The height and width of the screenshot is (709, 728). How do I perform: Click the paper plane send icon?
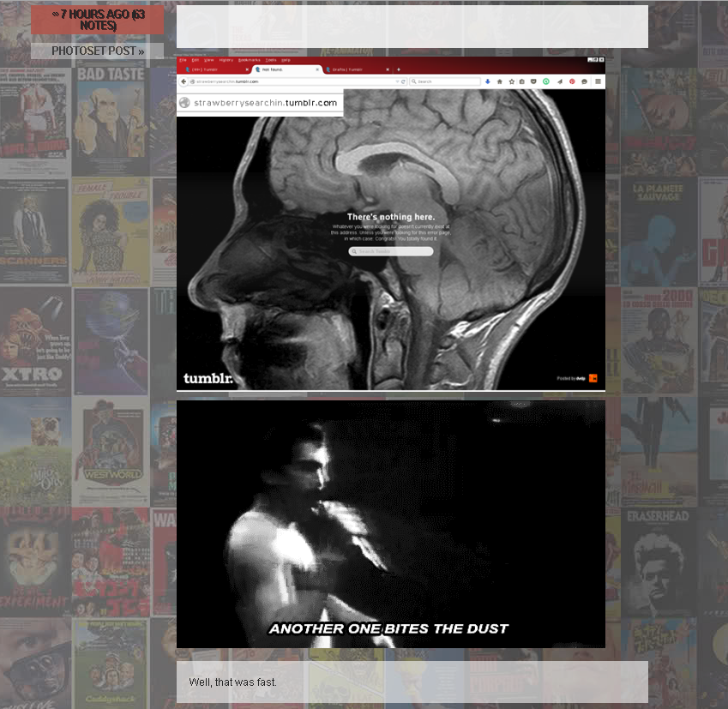(x=560, y=81)
